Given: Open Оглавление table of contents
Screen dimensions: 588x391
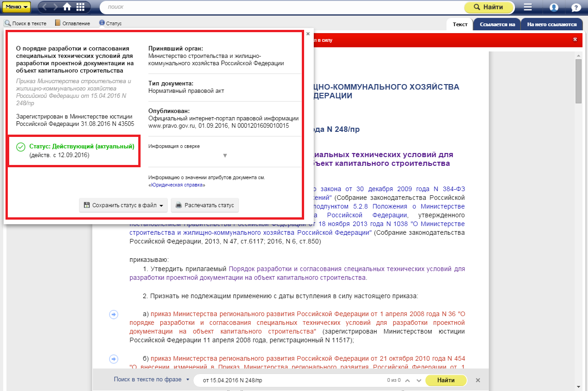Looking at the screenshot, I should 72,23.
